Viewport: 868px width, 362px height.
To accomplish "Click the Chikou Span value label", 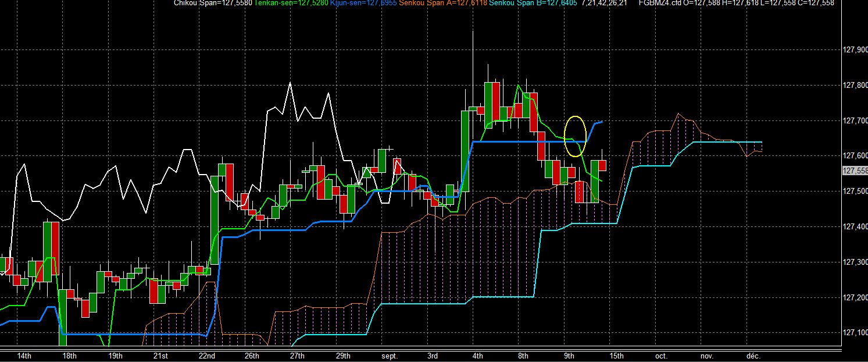I will pyautogui.click(x=213, y=3).
